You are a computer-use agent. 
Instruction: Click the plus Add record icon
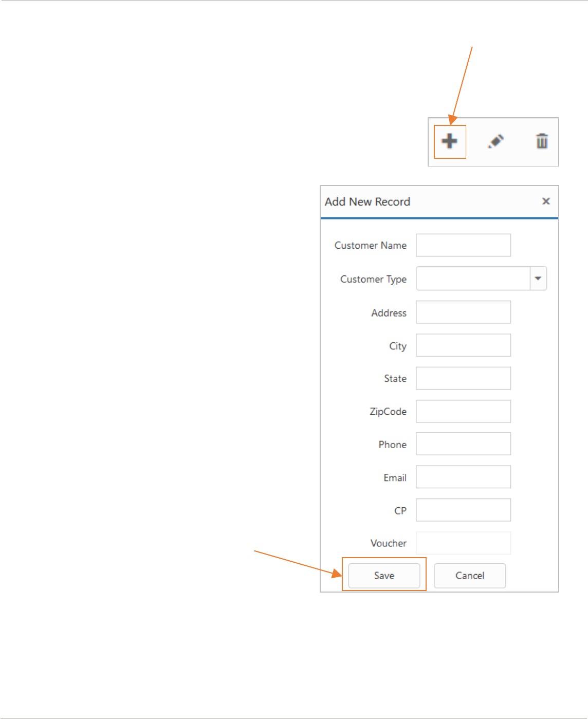tap(449, 141)
